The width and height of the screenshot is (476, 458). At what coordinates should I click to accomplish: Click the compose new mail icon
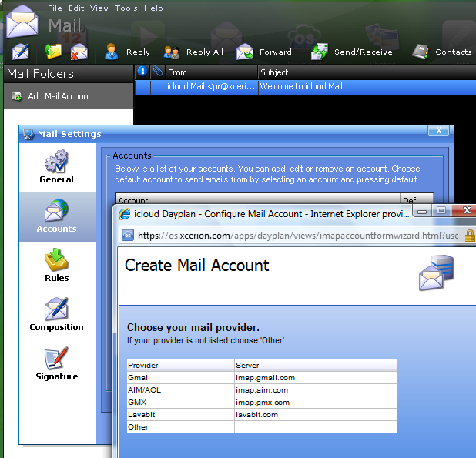(x=21, y=52)
